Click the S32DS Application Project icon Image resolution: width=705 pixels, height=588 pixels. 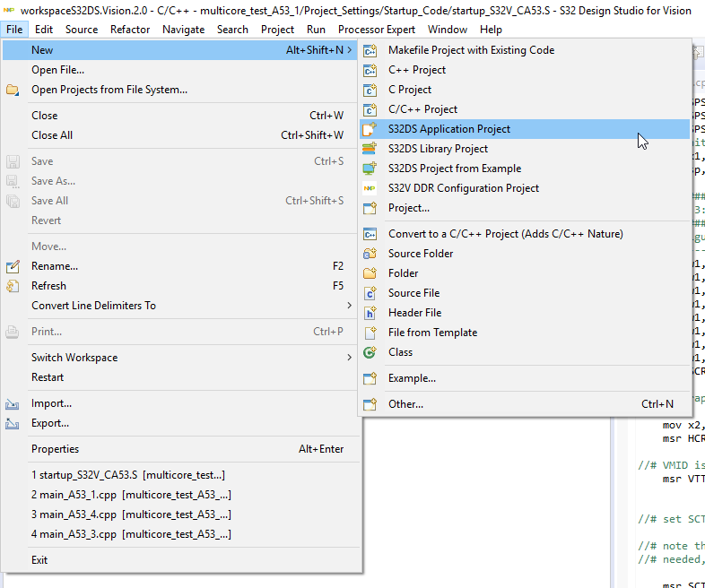tap(370, 129)
